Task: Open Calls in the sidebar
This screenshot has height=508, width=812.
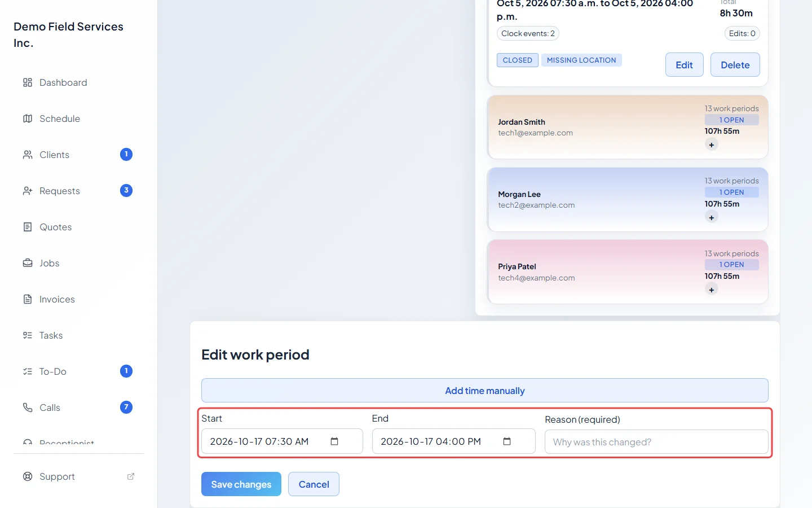Action: [x=78, y=408]
